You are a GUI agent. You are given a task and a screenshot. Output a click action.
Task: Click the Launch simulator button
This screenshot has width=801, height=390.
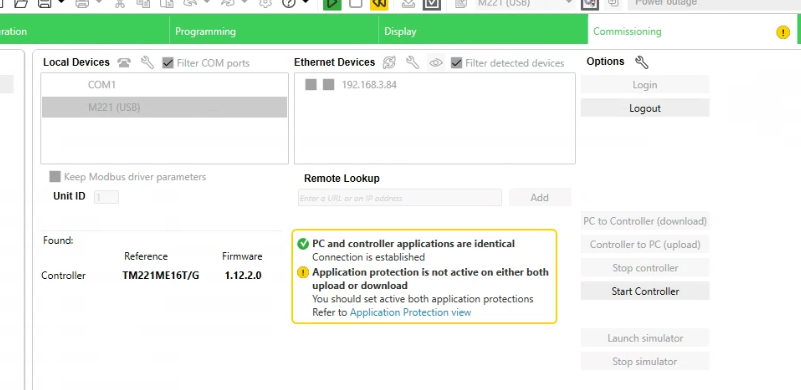tap(645, 338)
